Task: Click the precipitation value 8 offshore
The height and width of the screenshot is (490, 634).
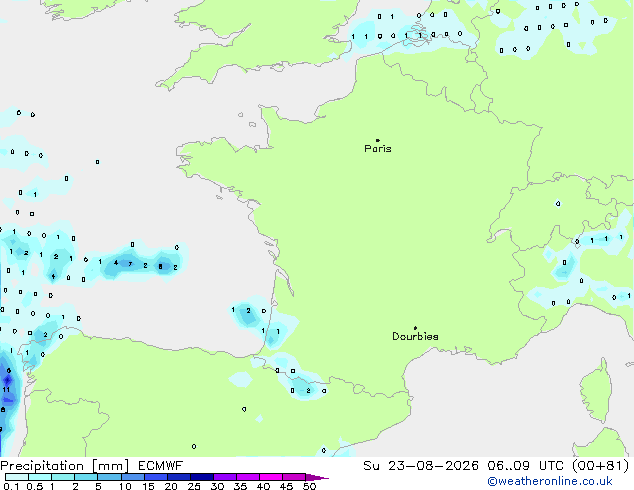Action: pyautogui.click(x=161, y=266)
